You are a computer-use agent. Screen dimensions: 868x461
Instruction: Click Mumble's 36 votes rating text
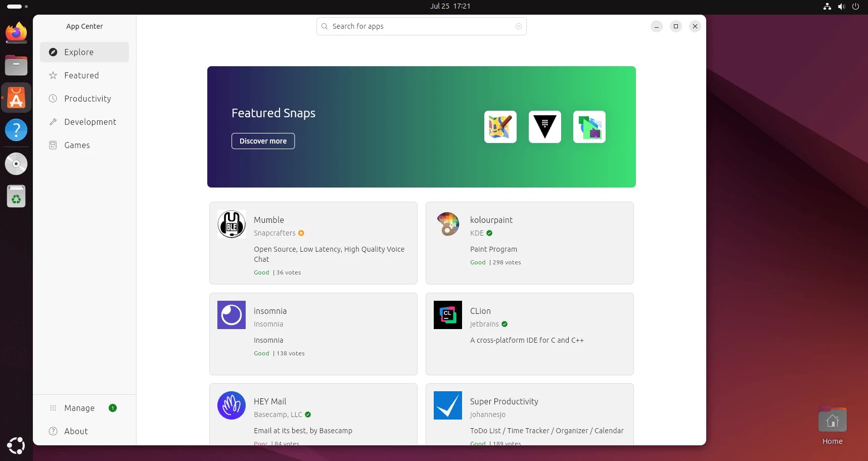point(289,272)
